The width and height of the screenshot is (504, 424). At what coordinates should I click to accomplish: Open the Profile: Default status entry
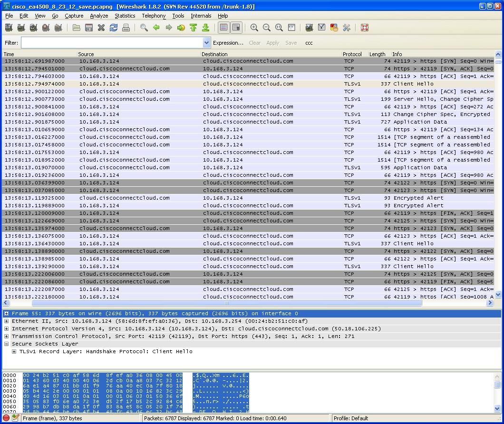point(351,418)
